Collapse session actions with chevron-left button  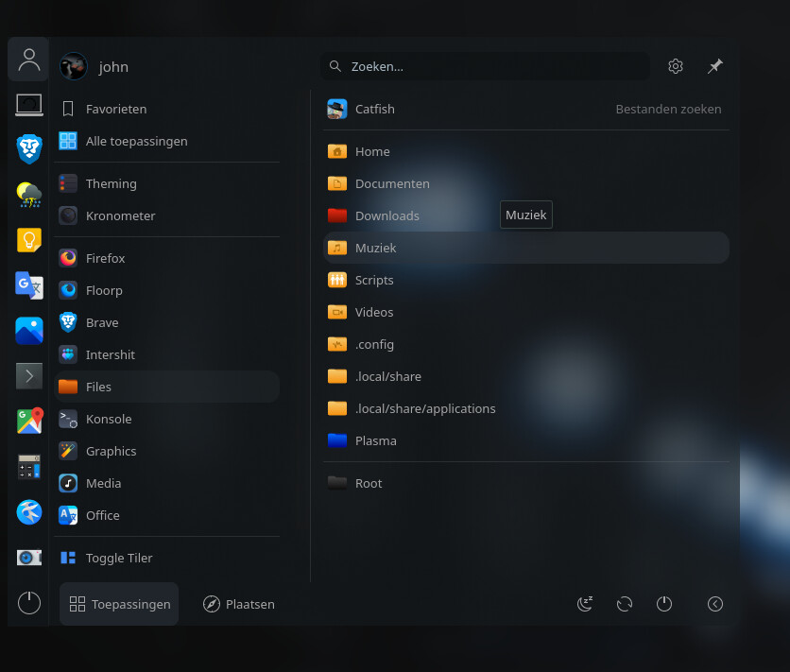point(715,604)
